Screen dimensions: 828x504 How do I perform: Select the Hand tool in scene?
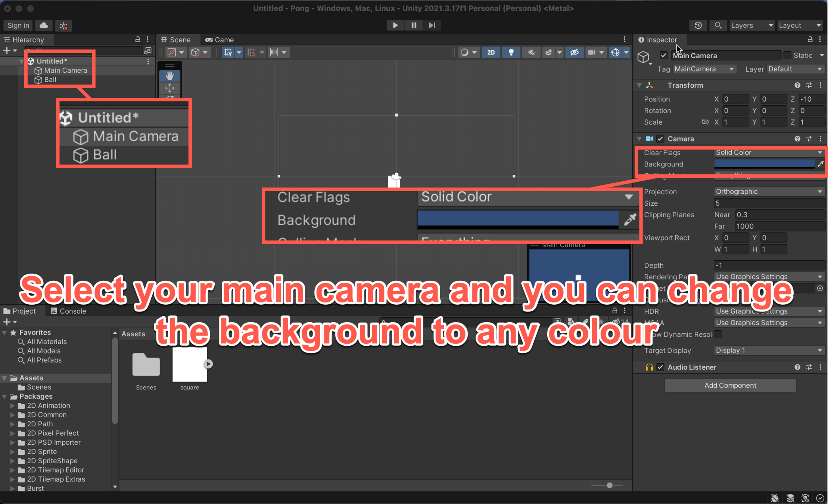(170, 76)
